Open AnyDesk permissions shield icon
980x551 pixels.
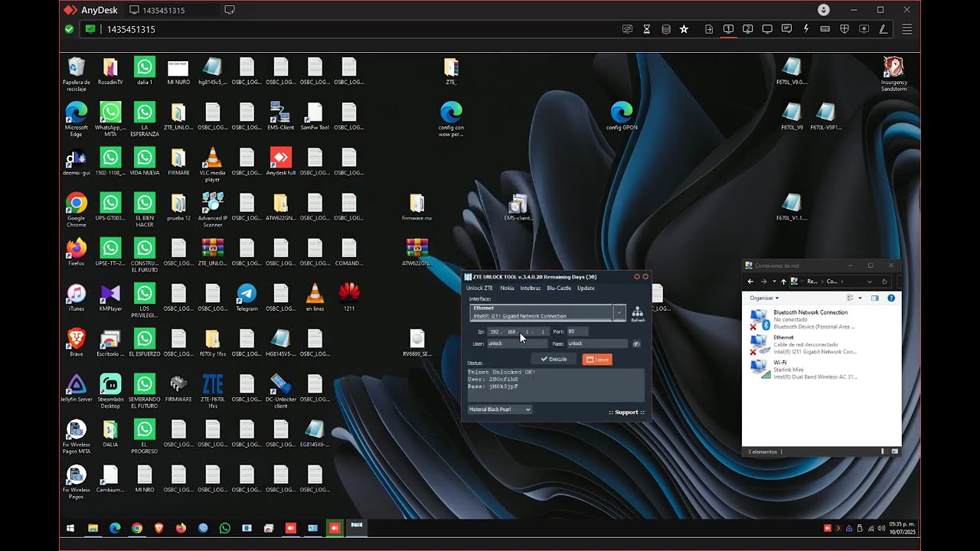coord(844,29)
